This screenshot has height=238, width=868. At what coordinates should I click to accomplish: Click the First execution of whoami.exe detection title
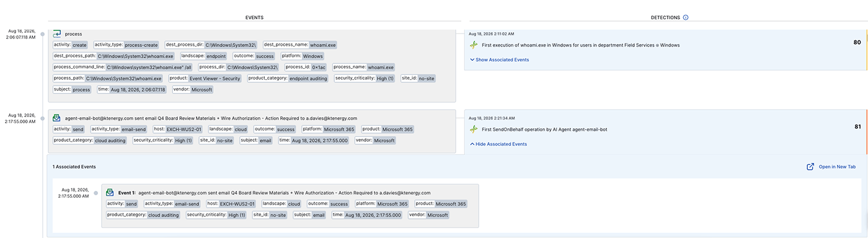click(x=581, y=45)
